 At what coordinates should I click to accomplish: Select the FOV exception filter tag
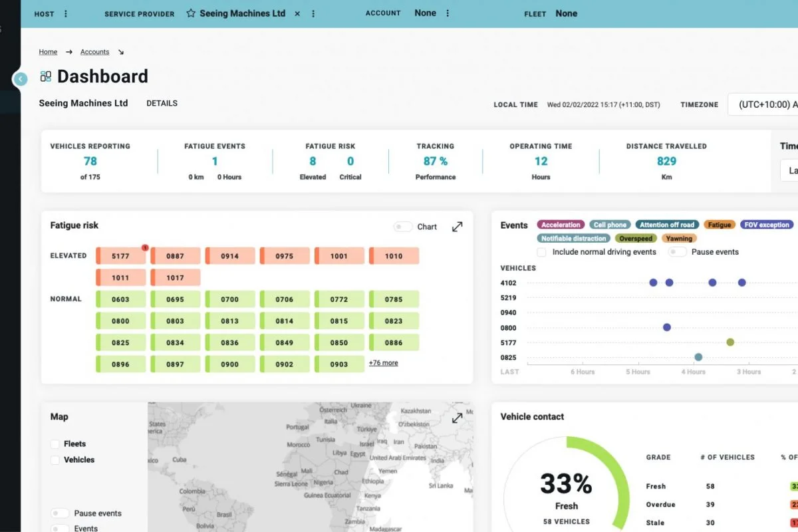click(767, 225)
